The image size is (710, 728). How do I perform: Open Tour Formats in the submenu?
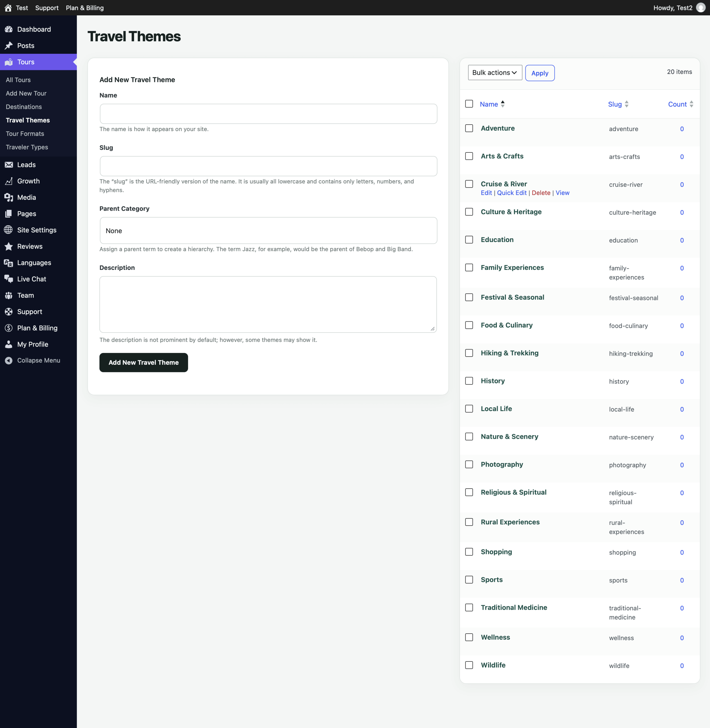(25, 133)
